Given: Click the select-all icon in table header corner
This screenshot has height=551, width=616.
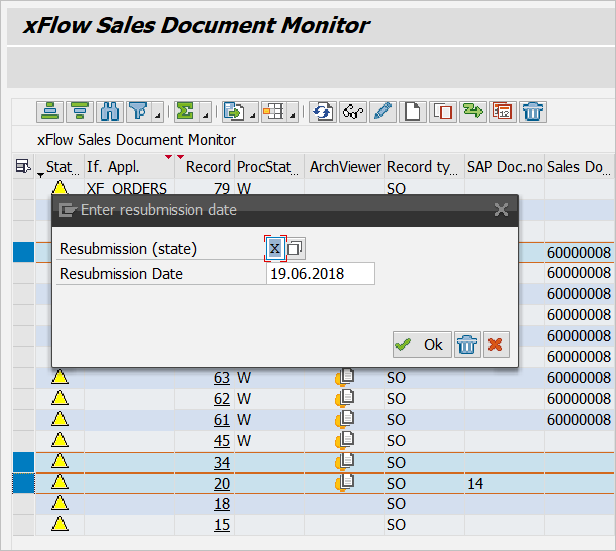Looking at the screenshot, I should 22,167.
